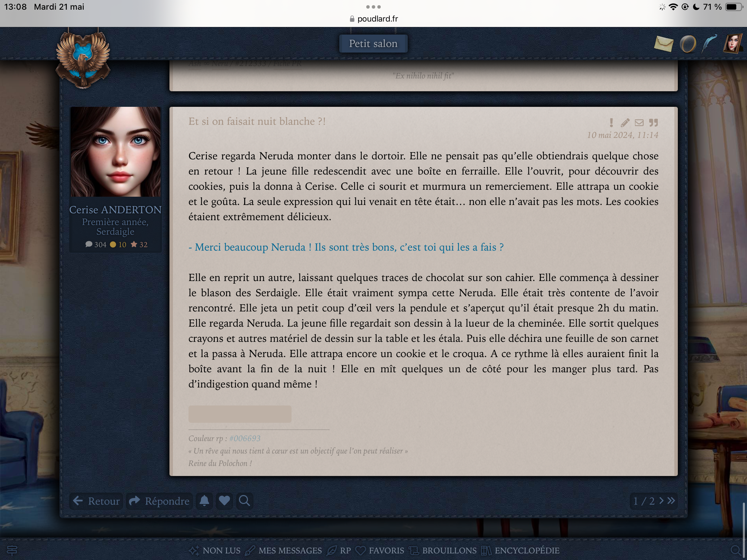Click the #006693 color code link
The width and height of the screenshot is (747, 560).
click(x=245, y=438)
